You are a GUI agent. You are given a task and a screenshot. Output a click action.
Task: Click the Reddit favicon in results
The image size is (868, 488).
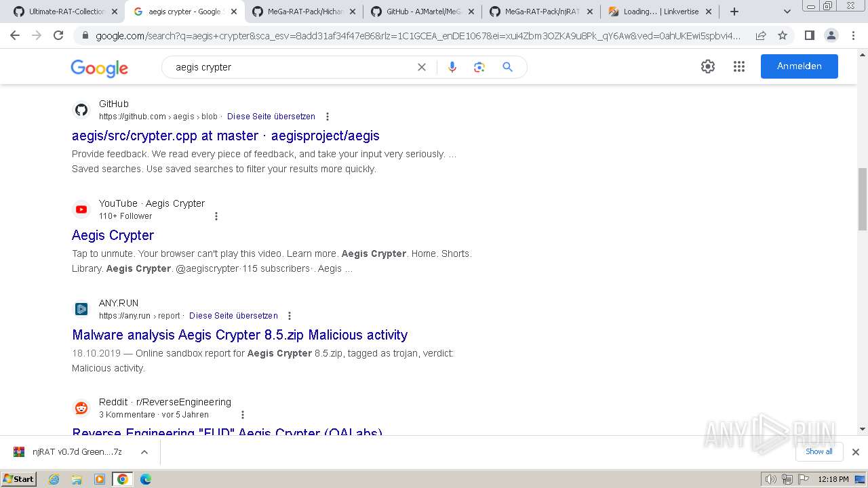click(x=81, y=408)
